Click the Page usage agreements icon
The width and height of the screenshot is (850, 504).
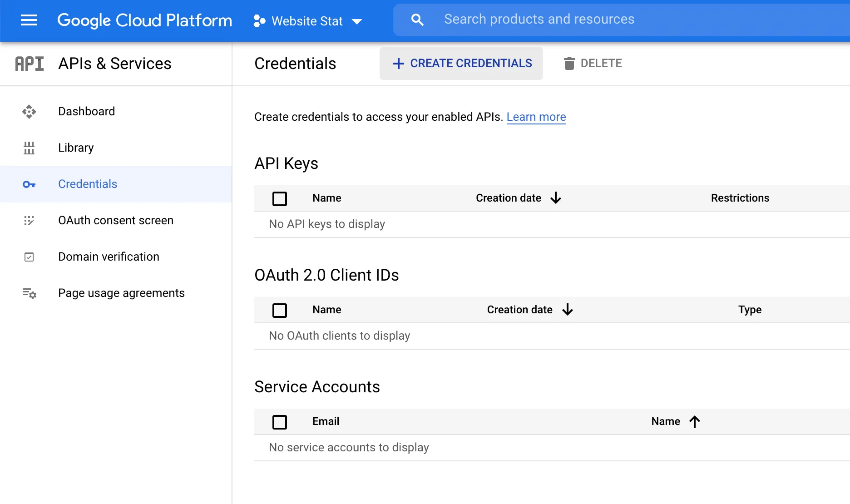point(29,293)
